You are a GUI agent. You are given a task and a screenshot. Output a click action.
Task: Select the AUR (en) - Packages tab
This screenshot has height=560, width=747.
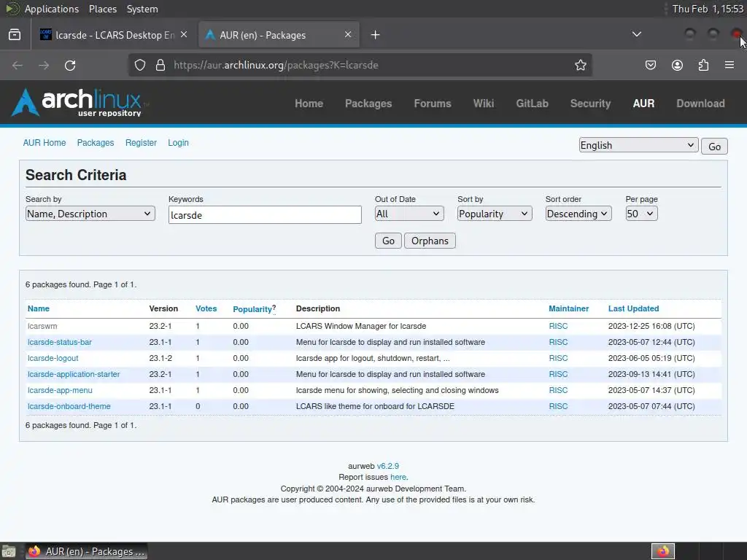click(x=279, y=35)
